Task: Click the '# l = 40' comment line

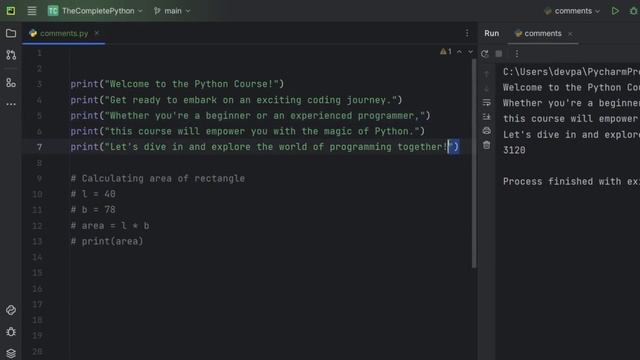Action: 93,194
